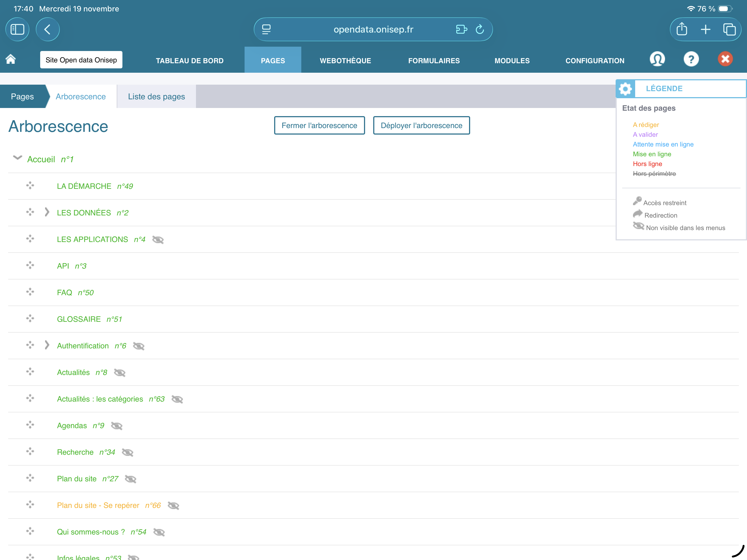Switch to the Liste des pages tab

pos(156,97)
